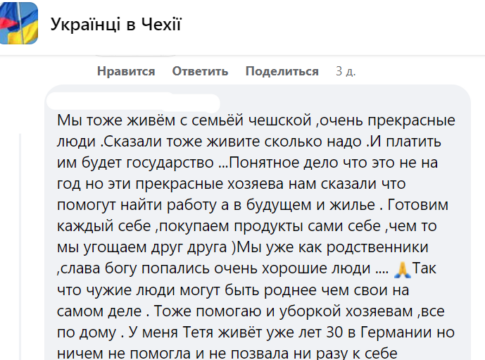The height and width of the screenshot is (360, 485).
Task: Open the Українці в Чехії group title
Action: coord(116,24)
